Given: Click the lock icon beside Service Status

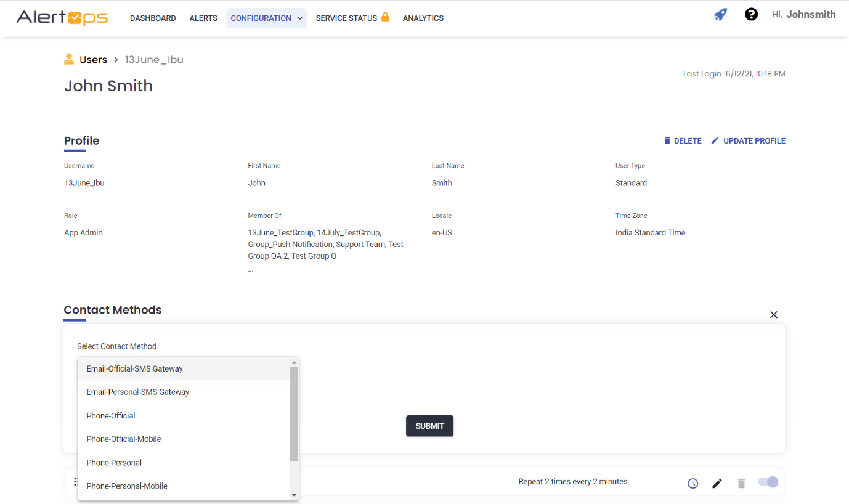Looking at the screenshot, I should tap(385, 17).
